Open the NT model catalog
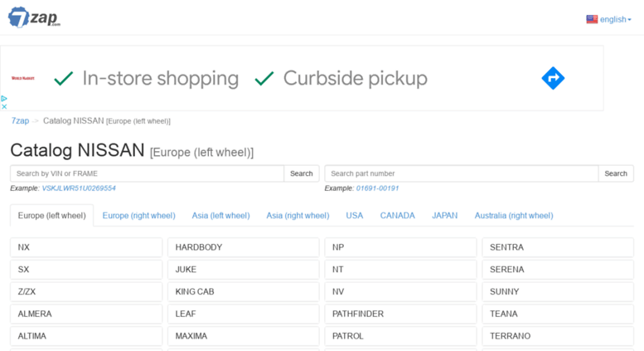The image size is (644, 351). 400,270
